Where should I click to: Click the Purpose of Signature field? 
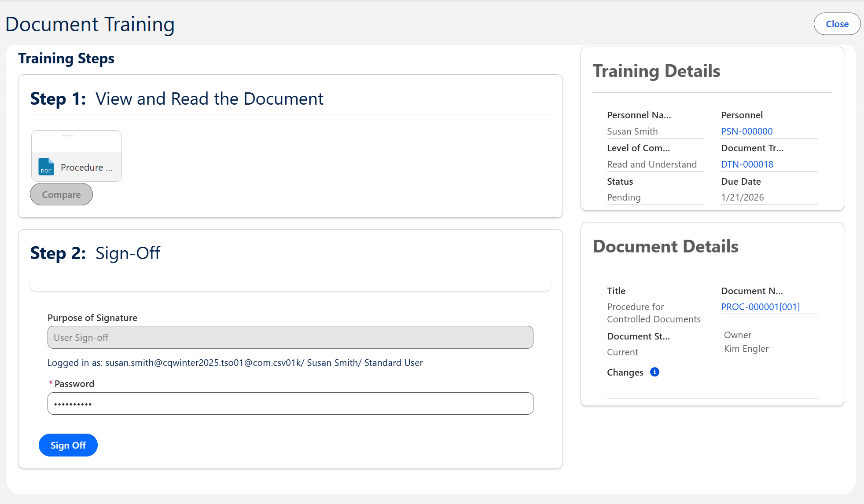tap(290, 338)
